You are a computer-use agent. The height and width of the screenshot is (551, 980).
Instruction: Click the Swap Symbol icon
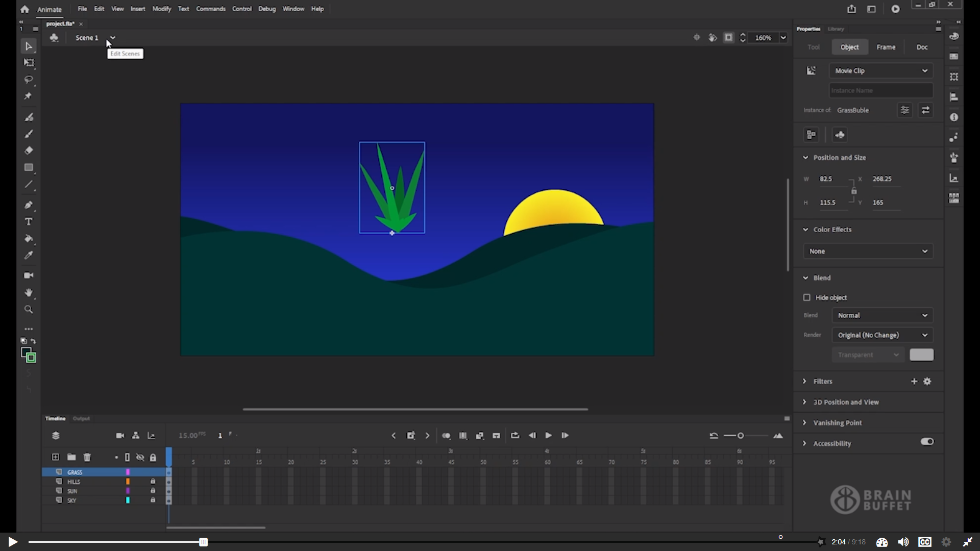pyautogui.click(x=925, y=110)
